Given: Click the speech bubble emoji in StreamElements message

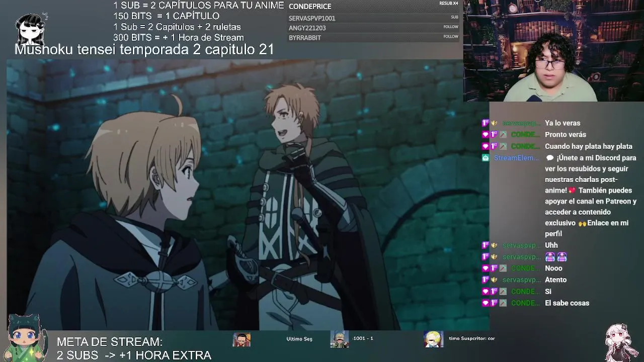Looking at the screenshot, I should tap(550, 158).
